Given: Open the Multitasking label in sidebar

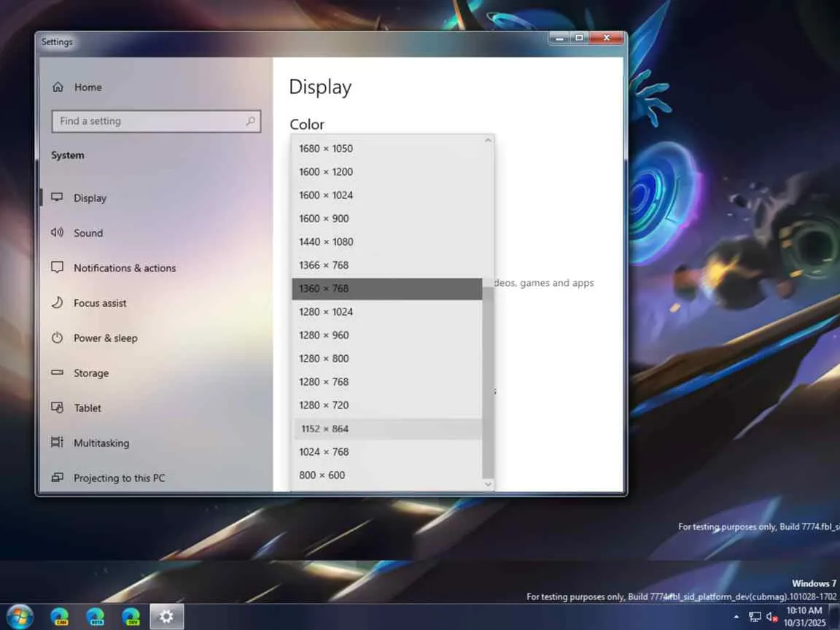Looking at the screenshot, I should pyautogui.click(x=101, y=443).
